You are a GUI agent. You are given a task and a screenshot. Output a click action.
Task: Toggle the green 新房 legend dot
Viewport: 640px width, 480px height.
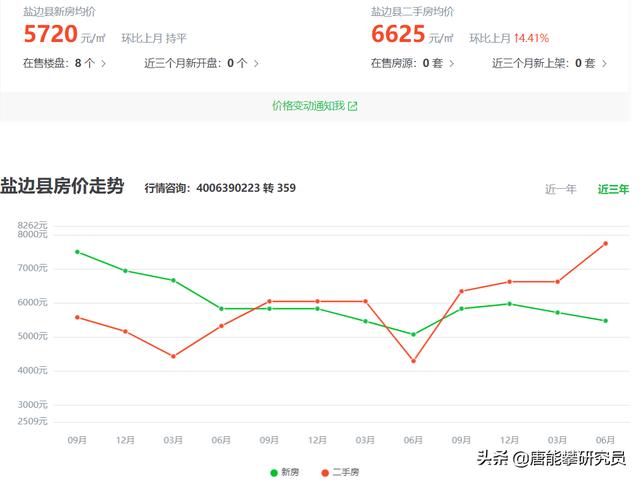tap(274, 473)
